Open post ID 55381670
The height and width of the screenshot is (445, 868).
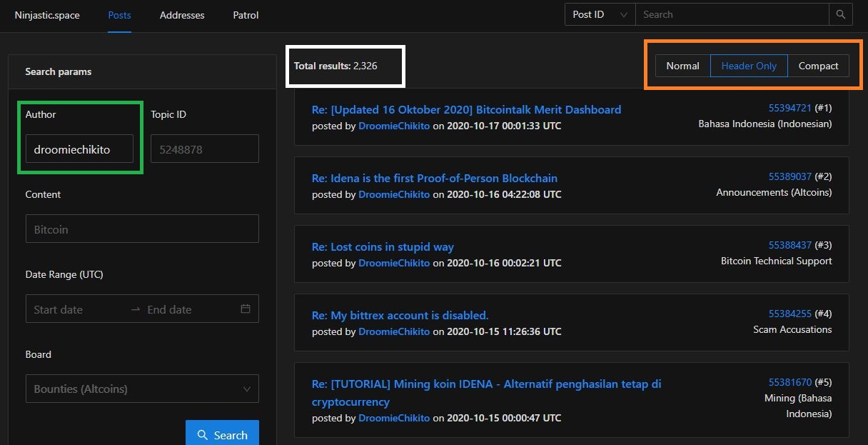[x=790, y=382]
